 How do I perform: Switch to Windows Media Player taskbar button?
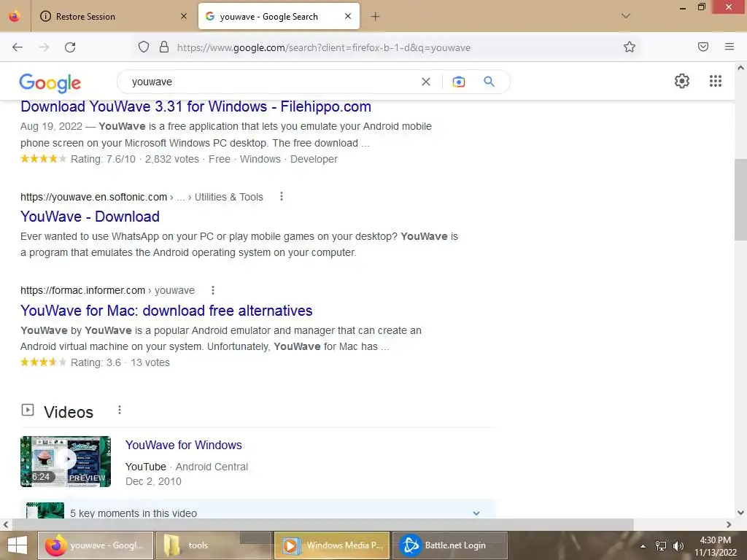pos(332,545)
